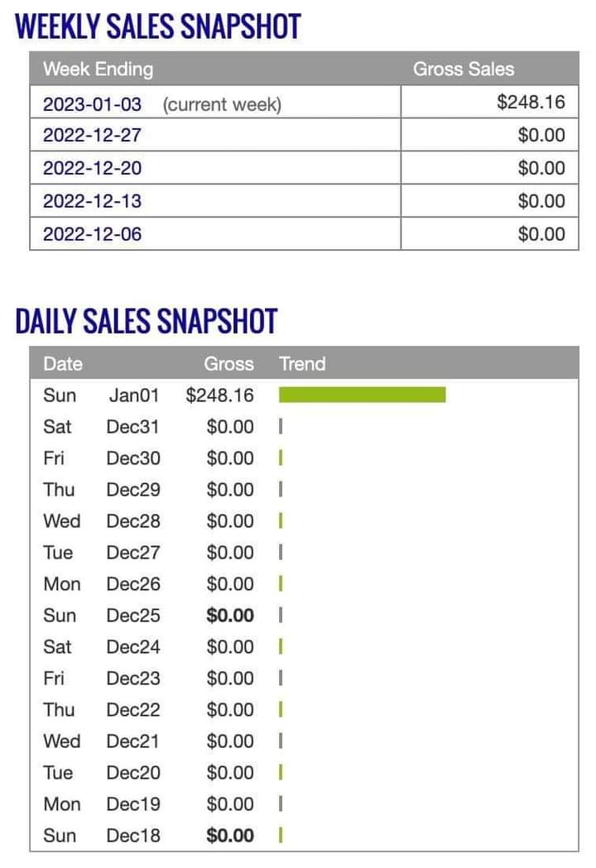This screenshot has width=596, height=868.
Task: Click the Trend column header
Action: pyautogui.click(x=302, y=363)
